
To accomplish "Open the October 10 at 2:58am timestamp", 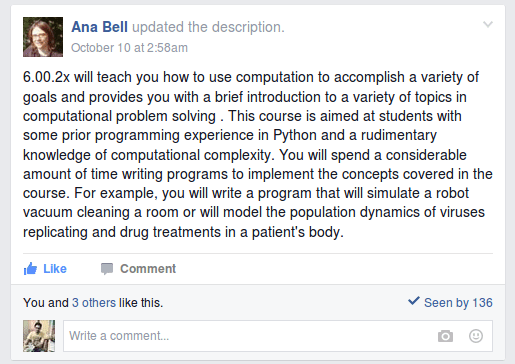I will point(129,48).
